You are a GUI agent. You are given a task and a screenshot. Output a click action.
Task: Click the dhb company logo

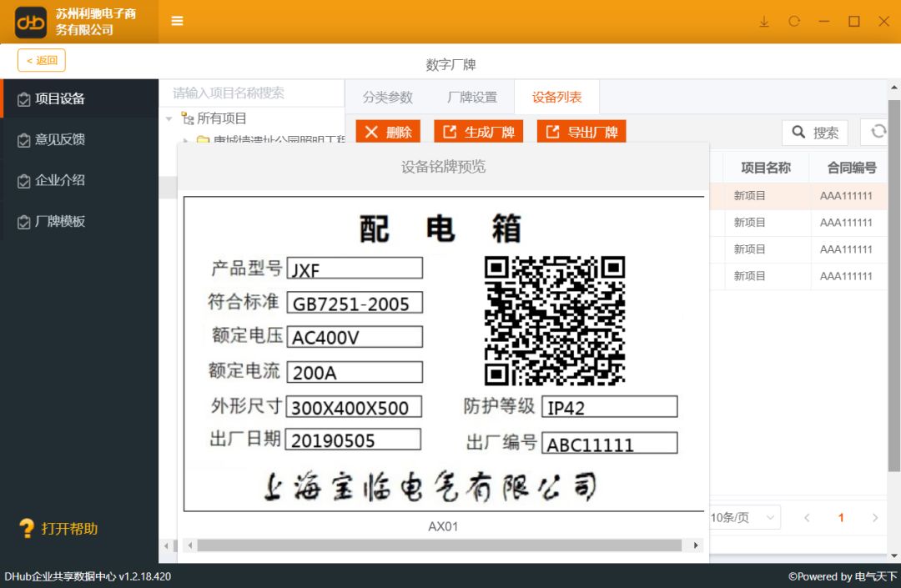(31, 23)
